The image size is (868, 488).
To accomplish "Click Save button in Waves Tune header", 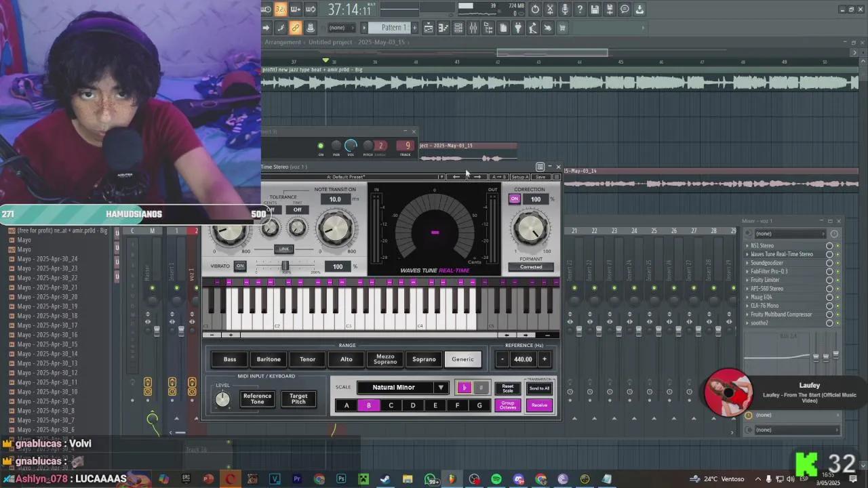I will click(x=540, y=177).
